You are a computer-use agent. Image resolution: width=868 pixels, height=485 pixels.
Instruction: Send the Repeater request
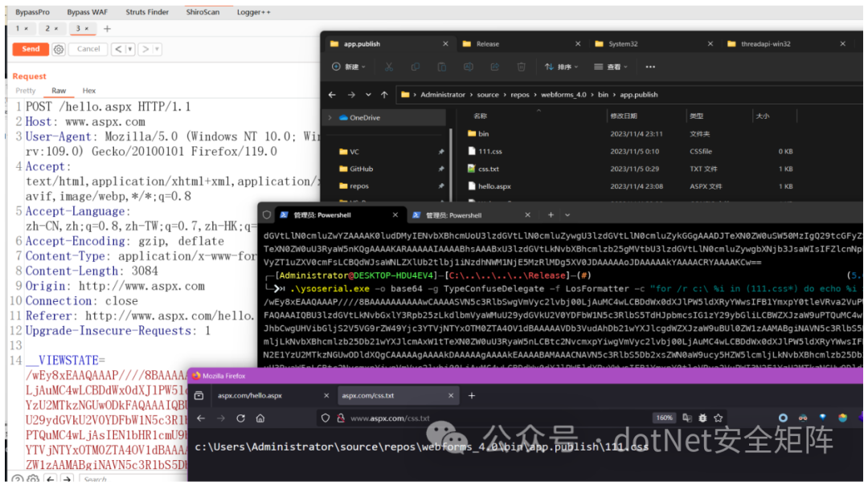click(31, 49)
